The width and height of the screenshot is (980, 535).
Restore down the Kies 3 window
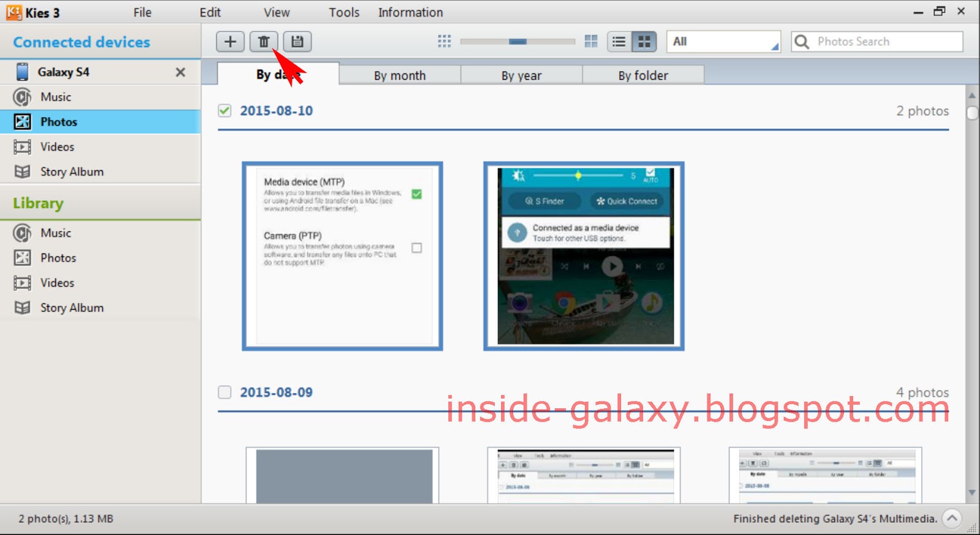[x=939, y=11]
